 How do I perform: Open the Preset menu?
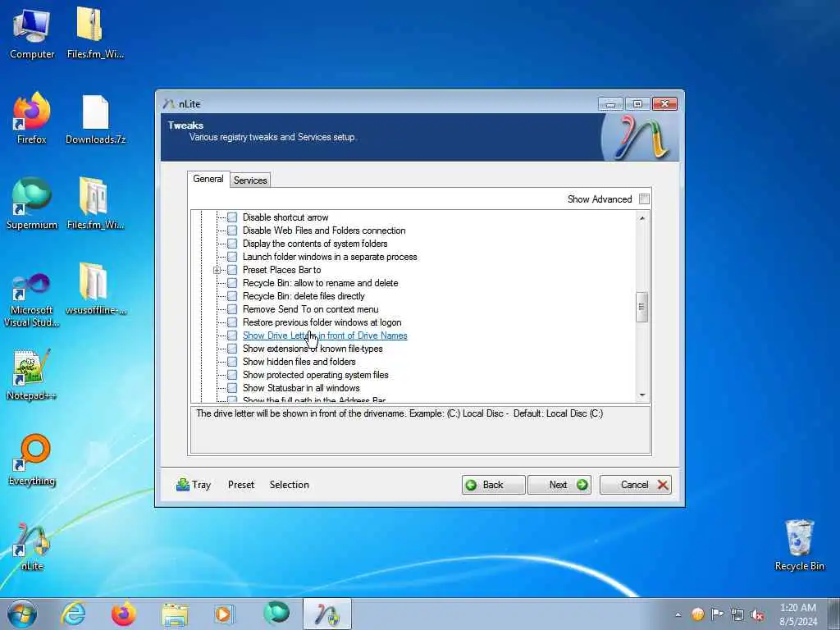[241, 484]
